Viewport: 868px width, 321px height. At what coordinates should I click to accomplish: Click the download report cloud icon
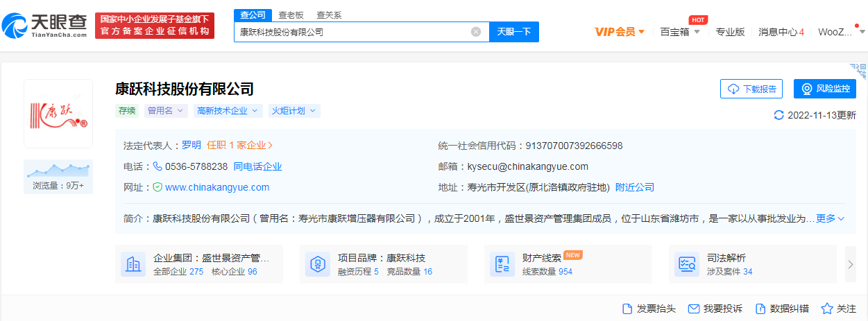pyautogui.click(x=733, y=89)
